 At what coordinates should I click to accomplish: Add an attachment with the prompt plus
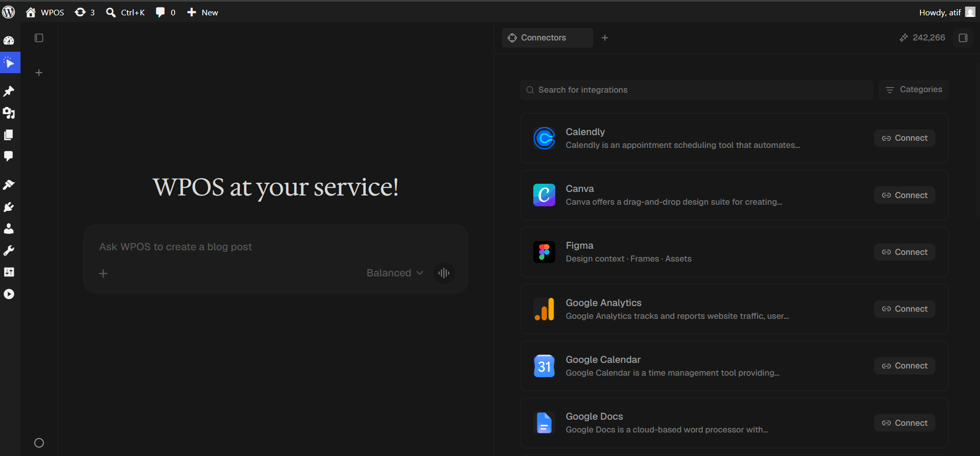[103, 273]
